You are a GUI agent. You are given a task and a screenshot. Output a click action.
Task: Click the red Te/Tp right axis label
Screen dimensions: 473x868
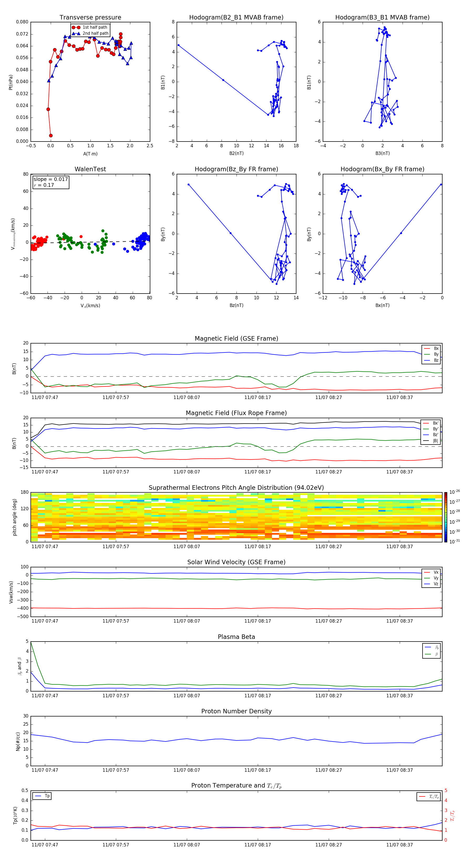452,815
